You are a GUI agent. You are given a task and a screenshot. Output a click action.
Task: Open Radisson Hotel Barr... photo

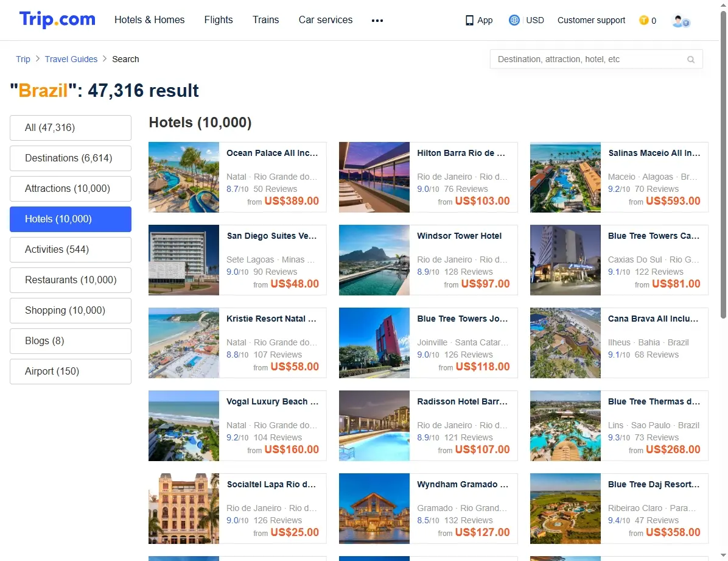pyautogui.click(x=374, y=425)
